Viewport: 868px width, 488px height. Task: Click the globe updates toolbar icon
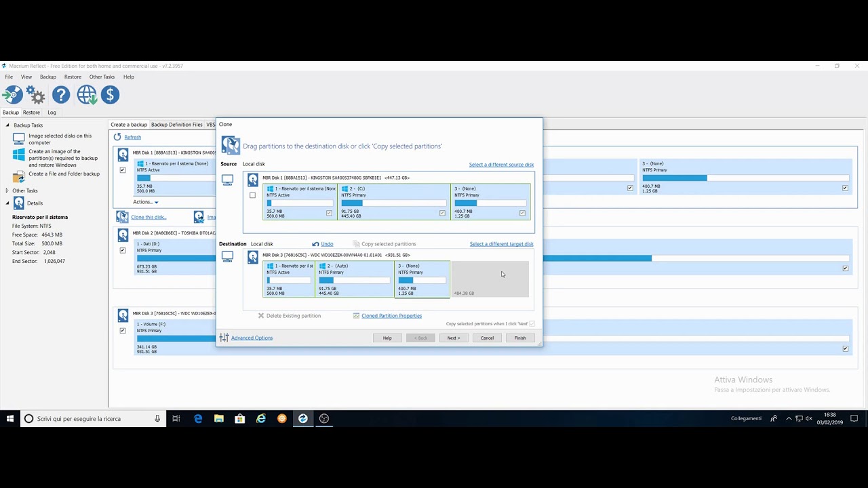(x=87, y=95)
